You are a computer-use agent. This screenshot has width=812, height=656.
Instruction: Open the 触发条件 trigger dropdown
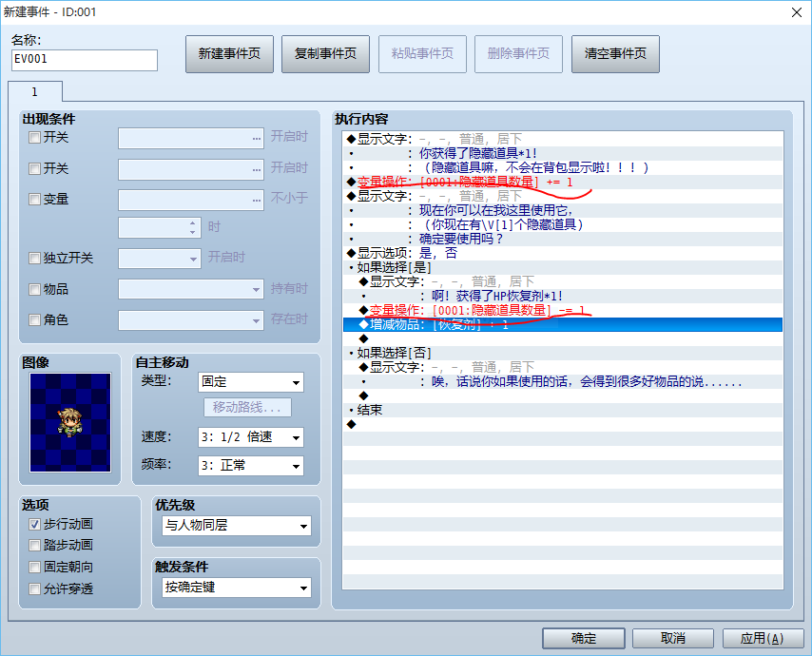pos(237,588)
